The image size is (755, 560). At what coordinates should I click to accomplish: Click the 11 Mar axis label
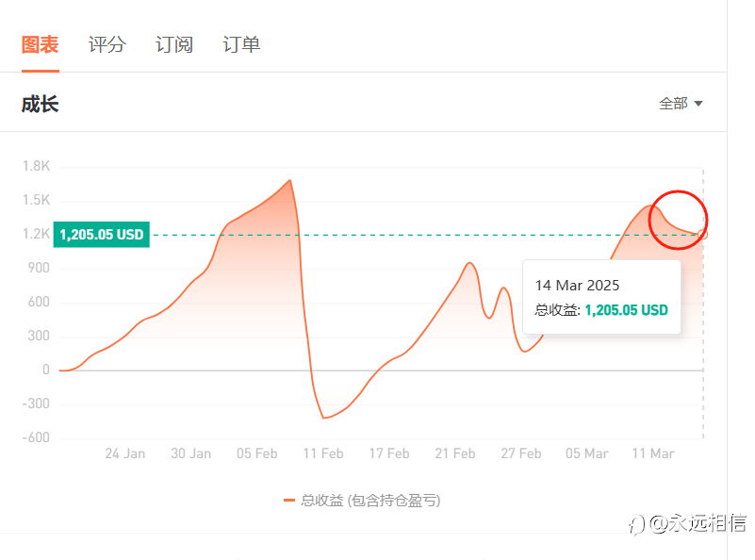[x=652, y=453]
